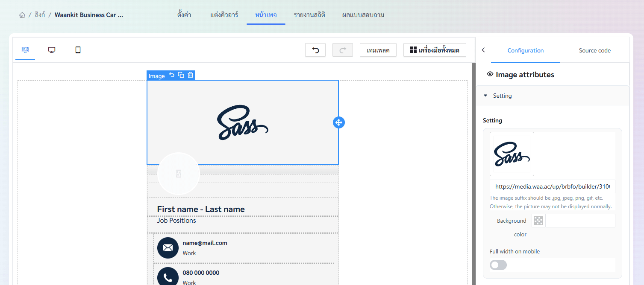
Task: Click the Background color value field
Action: [x=580, y=221]
